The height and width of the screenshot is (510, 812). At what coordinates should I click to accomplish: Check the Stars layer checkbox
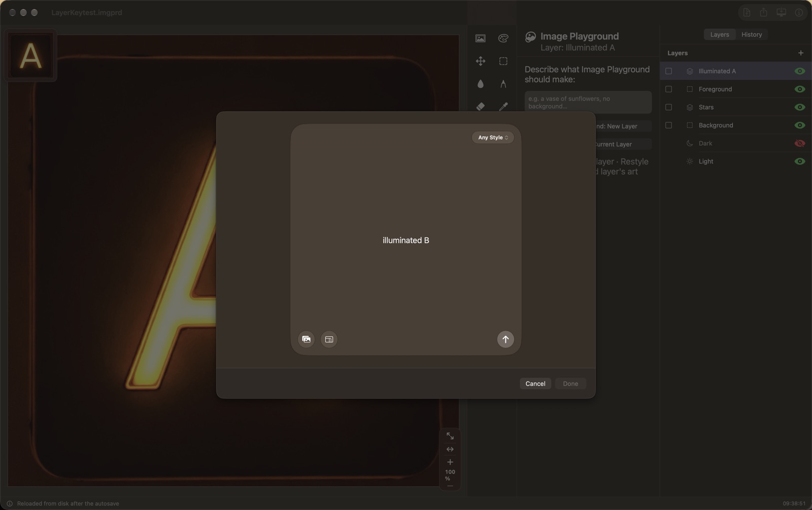point(668,107)
